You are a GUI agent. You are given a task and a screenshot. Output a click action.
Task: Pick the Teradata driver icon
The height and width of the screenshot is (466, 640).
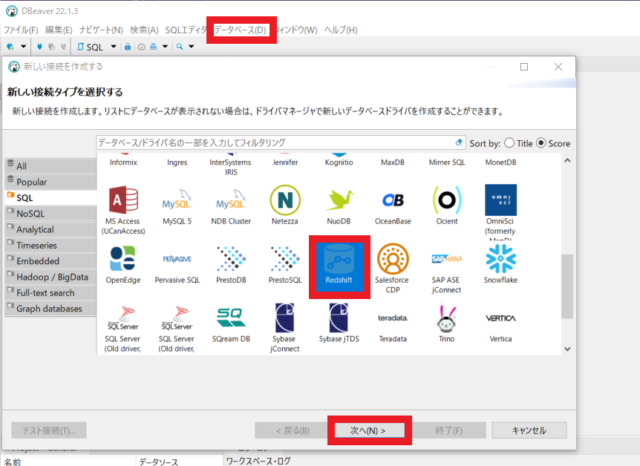tap(393, 318)
